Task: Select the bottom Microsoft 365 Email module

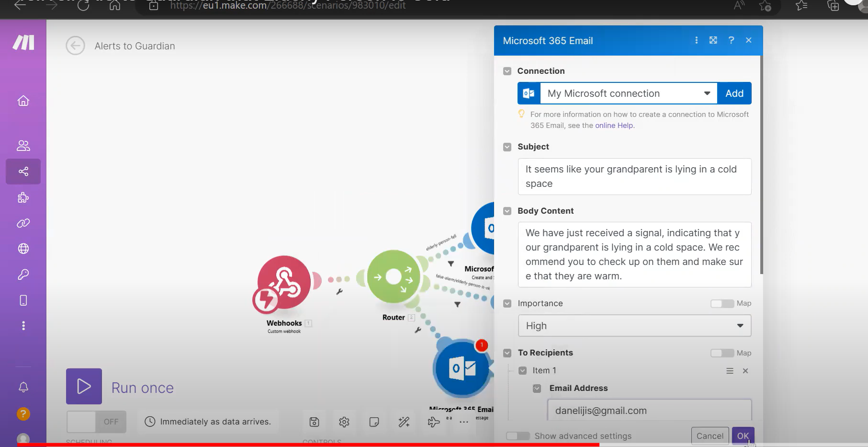Action: [x=462, y=368]
